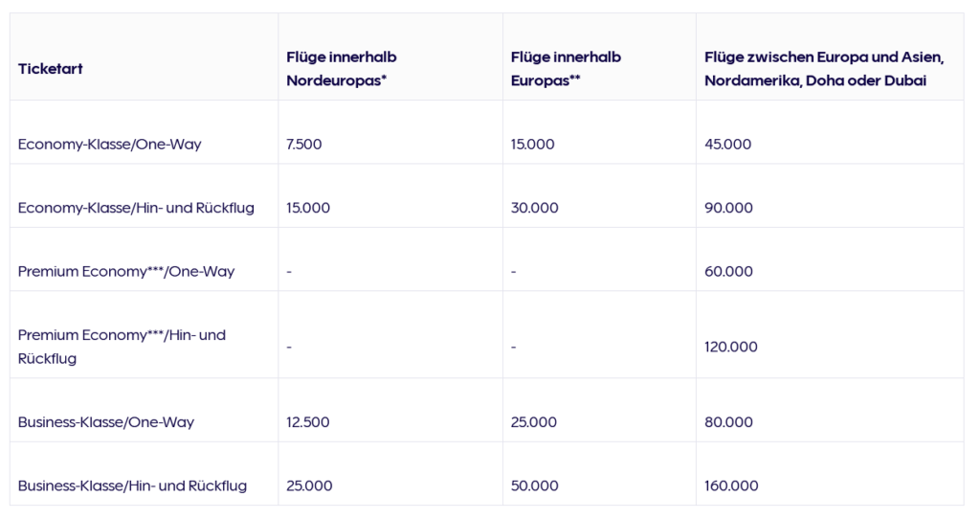Click the 30.000 points cell
This screenshot has width=980, height=519.
pos(535,208)
